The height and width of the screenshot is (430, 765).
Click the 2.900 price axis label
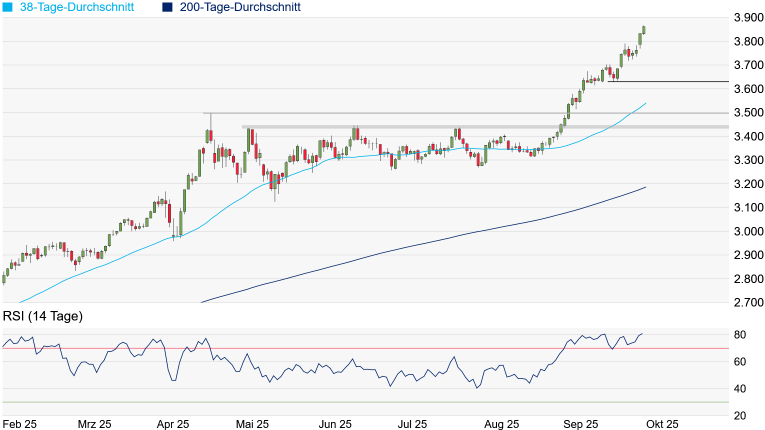tap(748, 255)
